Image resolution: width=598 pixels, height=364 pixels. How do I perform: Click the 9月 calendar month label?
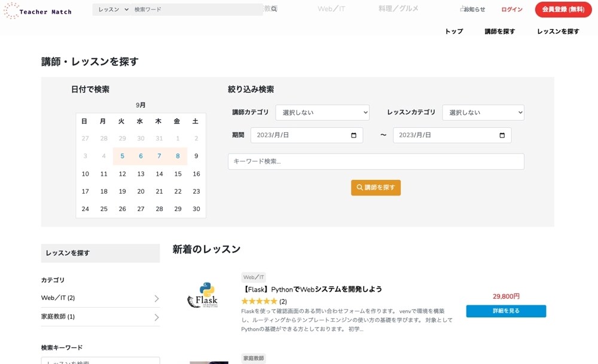coord(141,105)
